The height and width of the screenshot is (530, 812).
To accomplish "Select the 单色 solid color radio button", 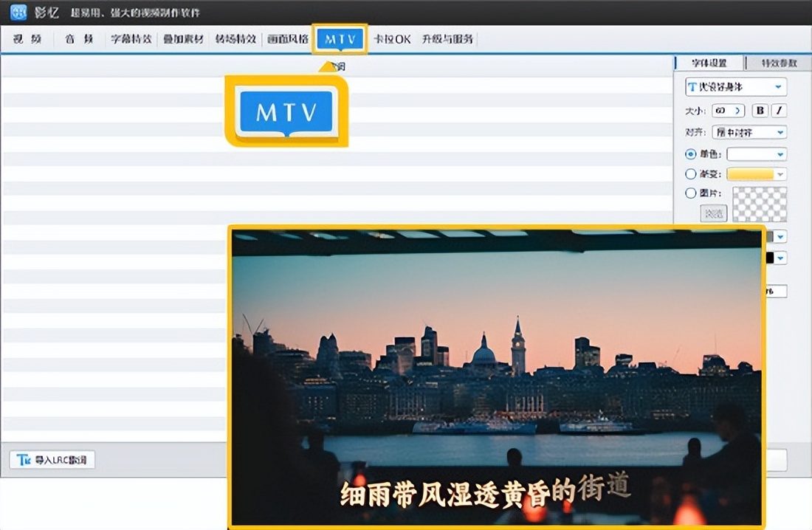I will [x=691, y=154].
